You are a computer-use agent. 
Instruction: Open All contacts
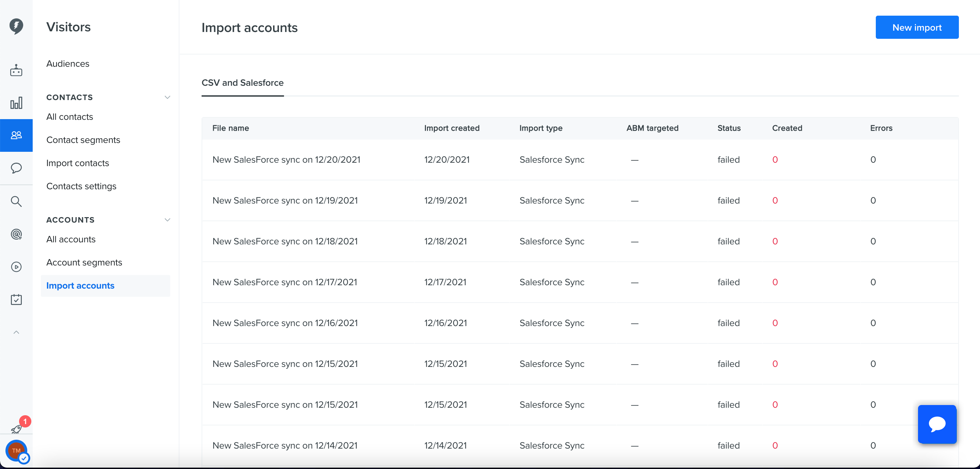[69, 117]
